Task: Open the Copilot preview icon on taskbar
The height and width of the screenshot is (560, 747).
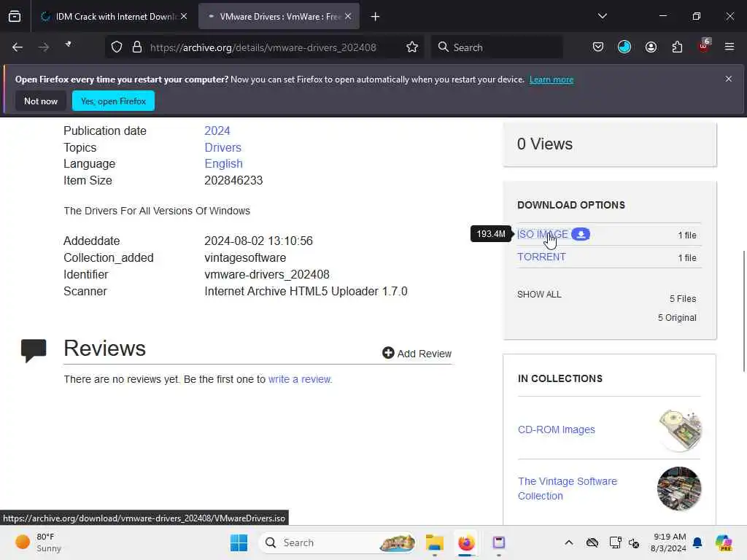Action: tap(724, 542)
